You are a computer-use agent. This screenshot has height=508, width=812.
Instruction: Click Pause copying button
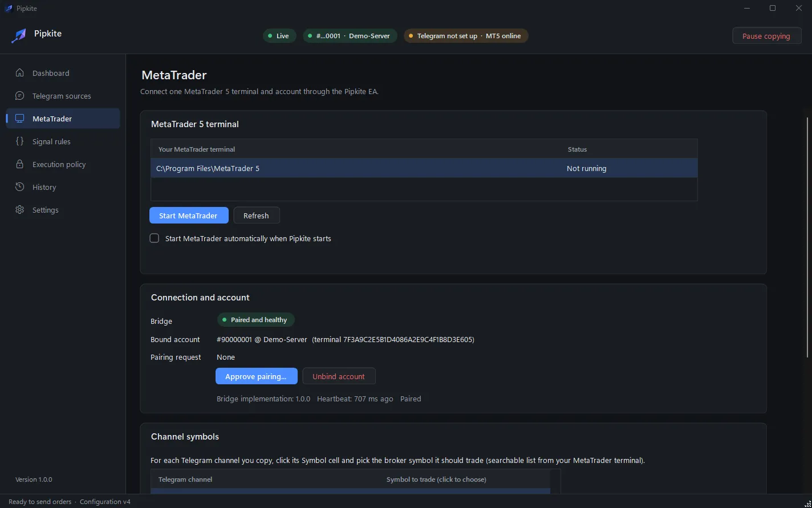tap(767, 36)
